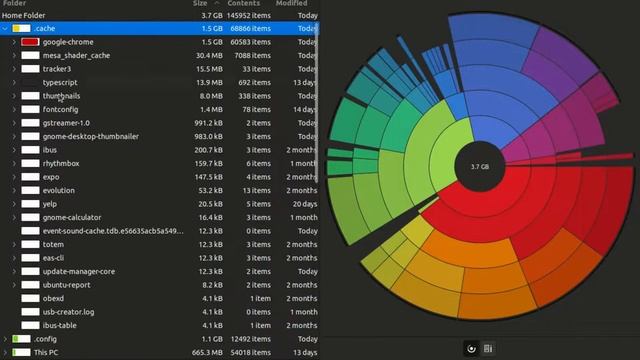The height and width of the screenshot is (360, 640).
Task: Switch to the rings chart view
Action: 471,349
